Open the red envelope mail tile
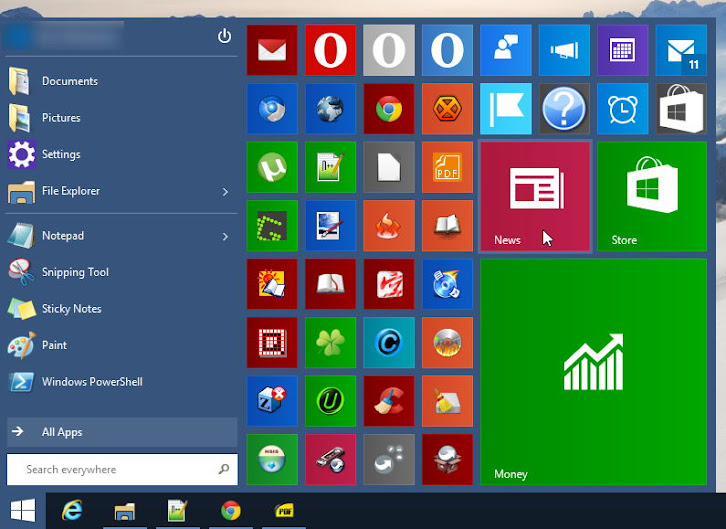Screen dimensions: 726x529 click(272, 50)
